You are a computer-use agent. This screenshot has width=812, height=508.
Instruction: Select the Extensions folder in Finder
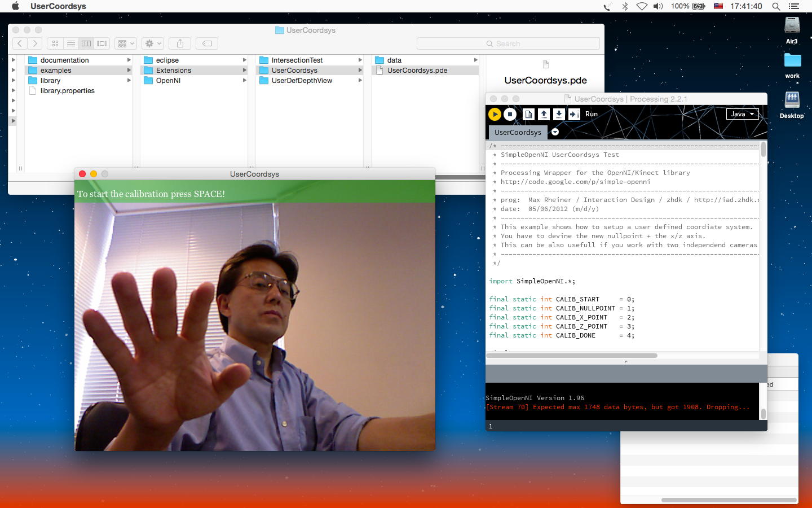pyautogui.click(x=194, y=71)
